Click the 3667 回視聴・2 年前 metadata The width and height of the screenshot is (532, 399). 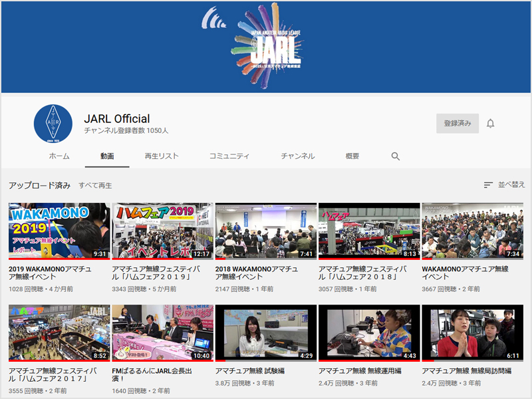click(x=451, y=289)
